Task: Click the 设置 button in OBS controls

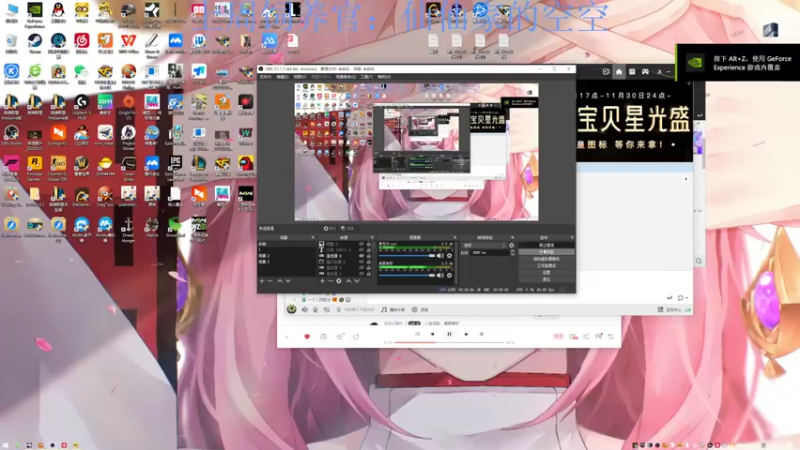Action: [546, 272]
